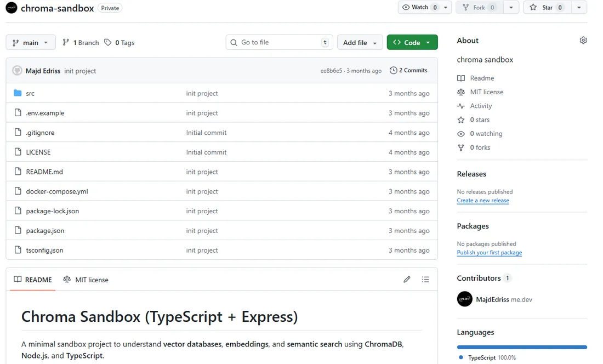This screenshot has width=603, height=364.
Task: Open the src folder name
Action: pos(30,93)
